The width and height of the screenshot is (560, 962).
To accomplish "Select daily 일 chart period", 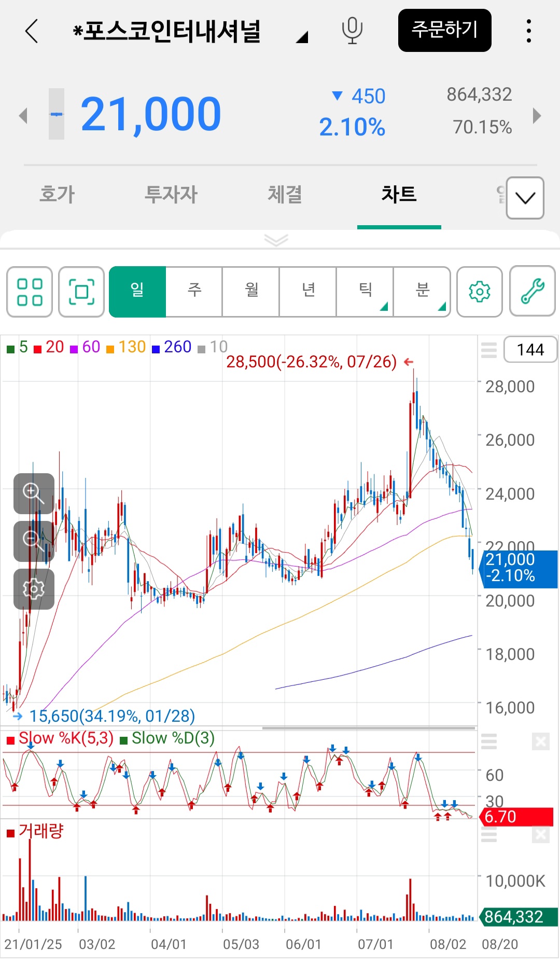I will [137, 292].
